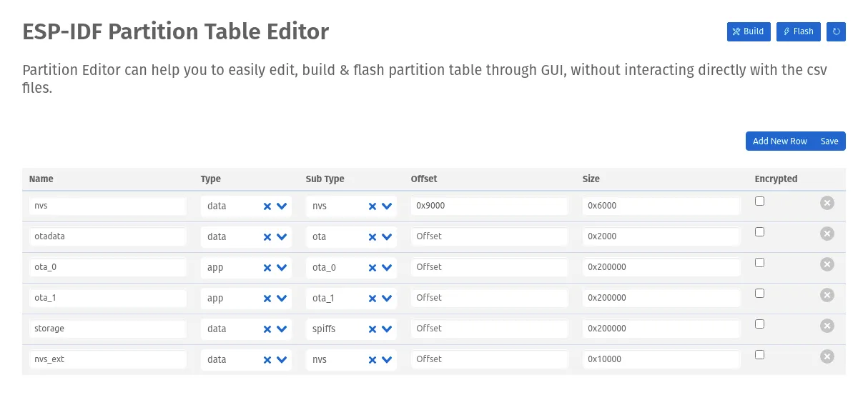Delete the storage partition row

click(827, 326)
